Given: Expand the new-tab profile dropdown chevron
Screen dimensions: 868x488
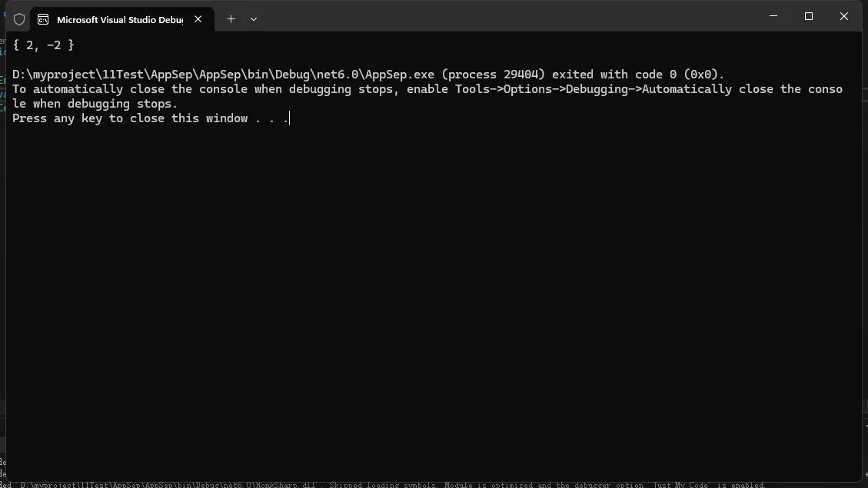Looking at the screenshot, I should click(x=254, y=19).
